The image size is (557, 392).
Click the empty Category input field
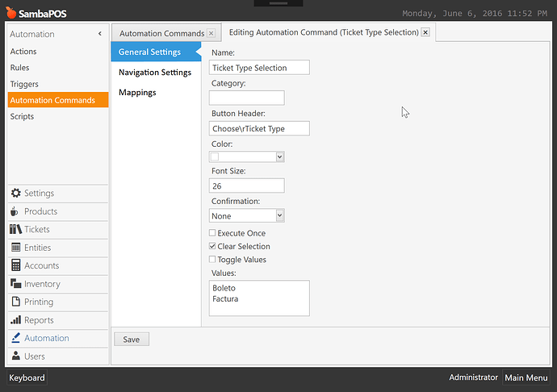(246, 98)
